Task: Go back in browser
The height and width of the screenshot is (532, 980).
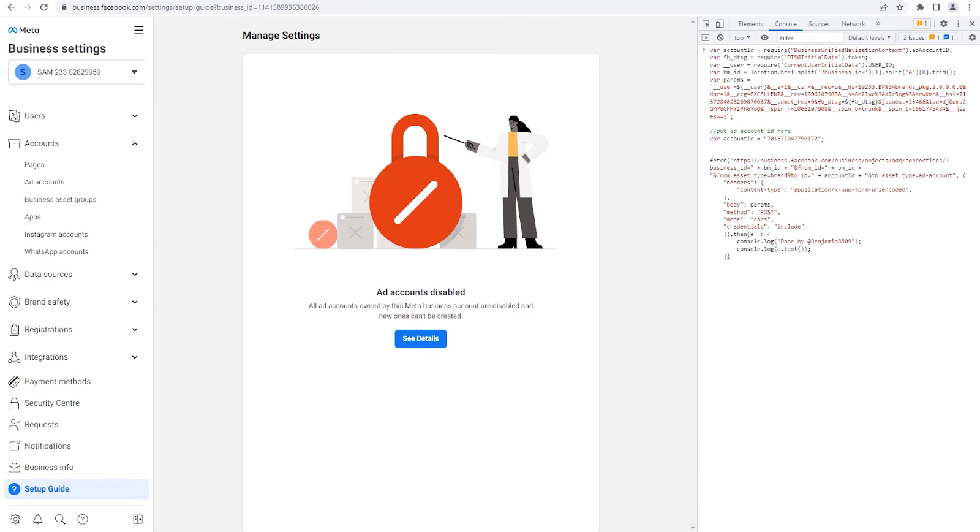Action: (11, 7)
